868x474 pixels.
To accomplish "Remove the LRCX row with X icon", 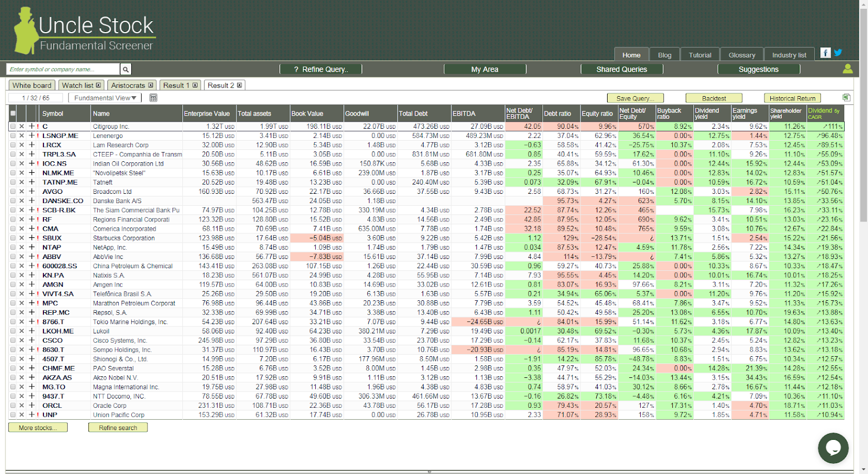I will pos(22,145).
